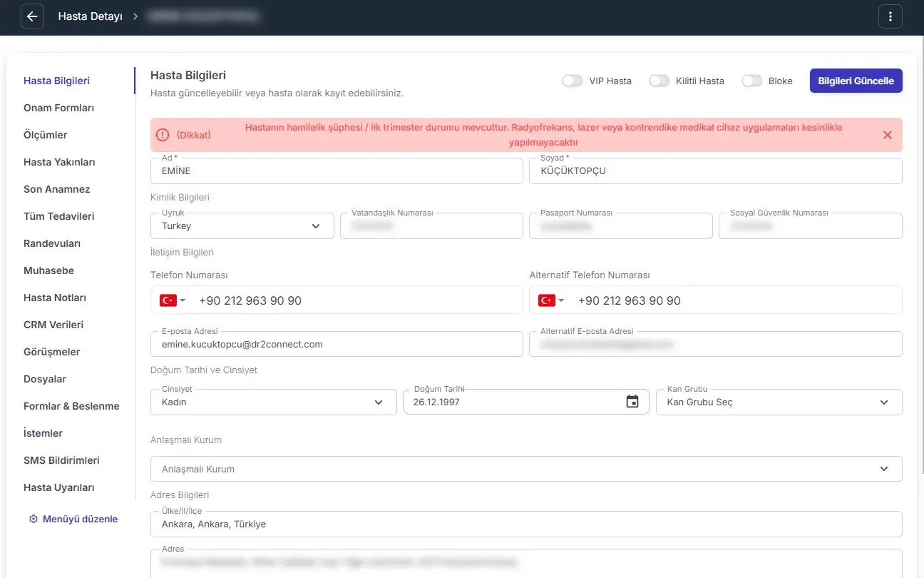
Task: Go to Onam Formları in sidebar
Action: (59, 108)
